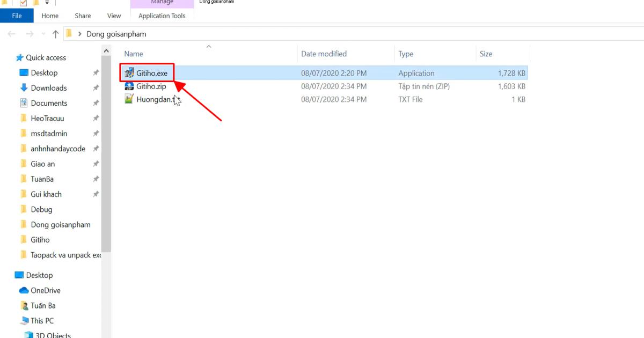Click 1,728 KB size cell
Viewport: 644px width, 338px height.
click(x=511, y=73)
